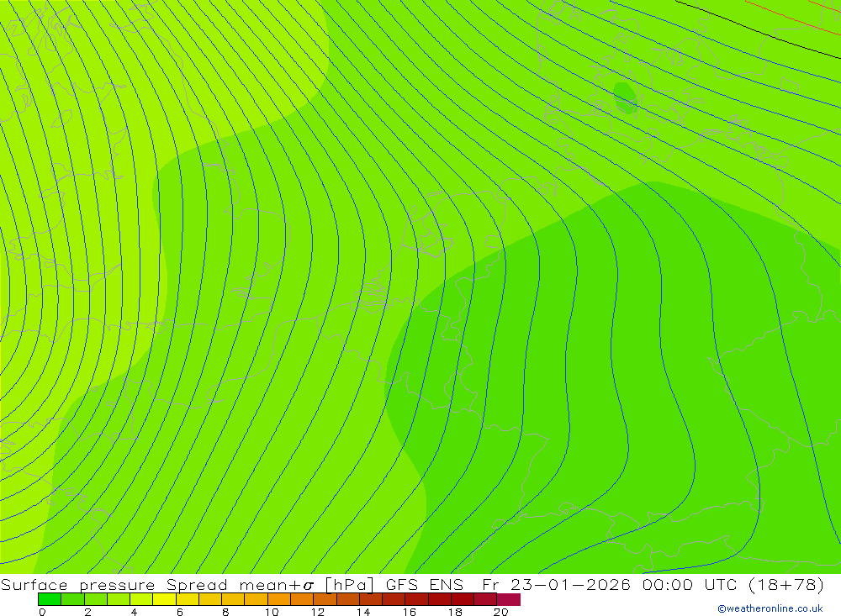Click the legend value '10'
Image resolution: width=841 pixels, height=616 pixels.
click(272, 612)
